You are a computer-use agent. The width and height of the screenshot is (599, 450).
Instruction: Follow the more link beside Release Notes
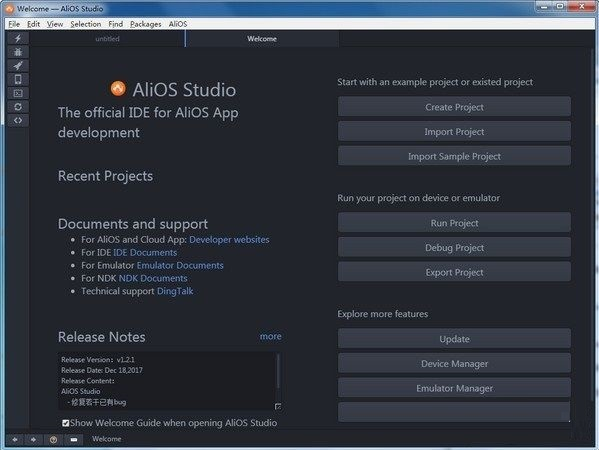270,336
